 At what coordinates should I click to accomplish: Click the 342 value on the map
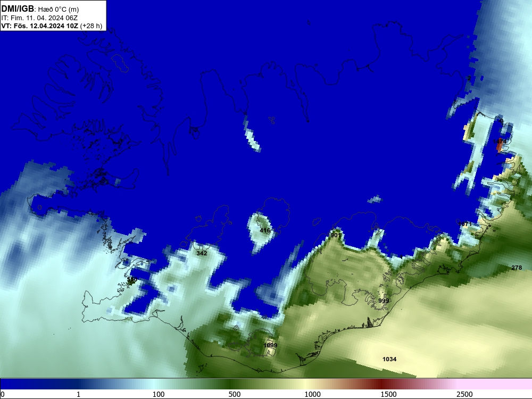tap(202, 253)
